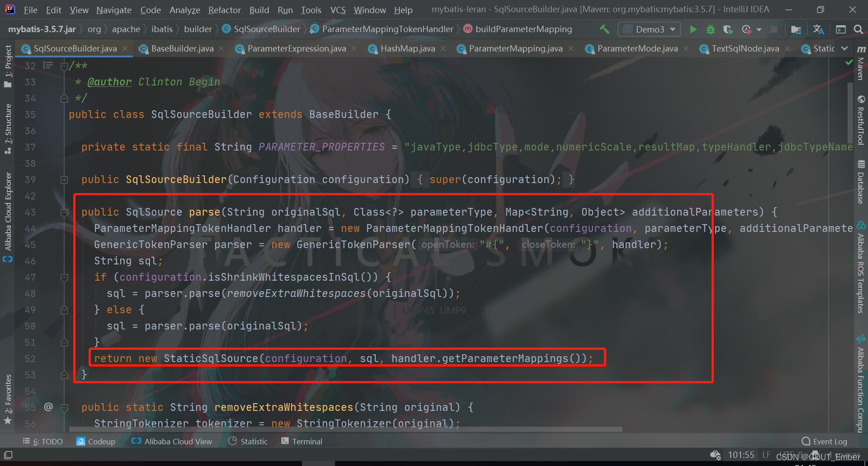The width and height of the screenshot is (868, 466).
Task: Open Database side panel
Action: click(x=861, y=182)
